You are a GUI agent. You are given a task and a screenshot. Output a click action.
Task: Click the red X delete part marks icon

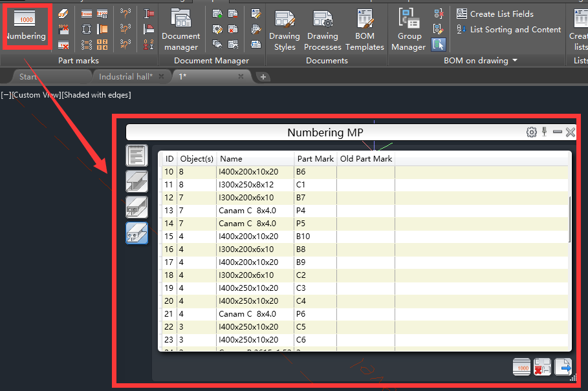click(543, 367)
